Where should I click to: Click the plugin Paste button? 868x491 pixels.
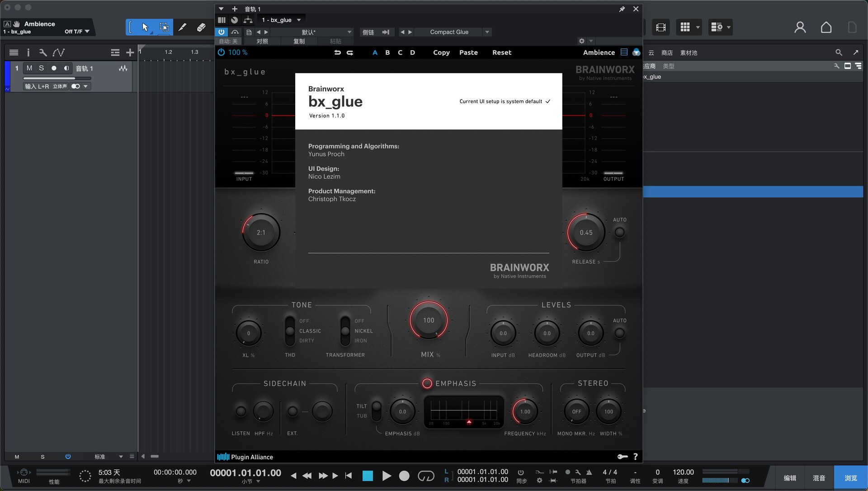click(468, 52)
